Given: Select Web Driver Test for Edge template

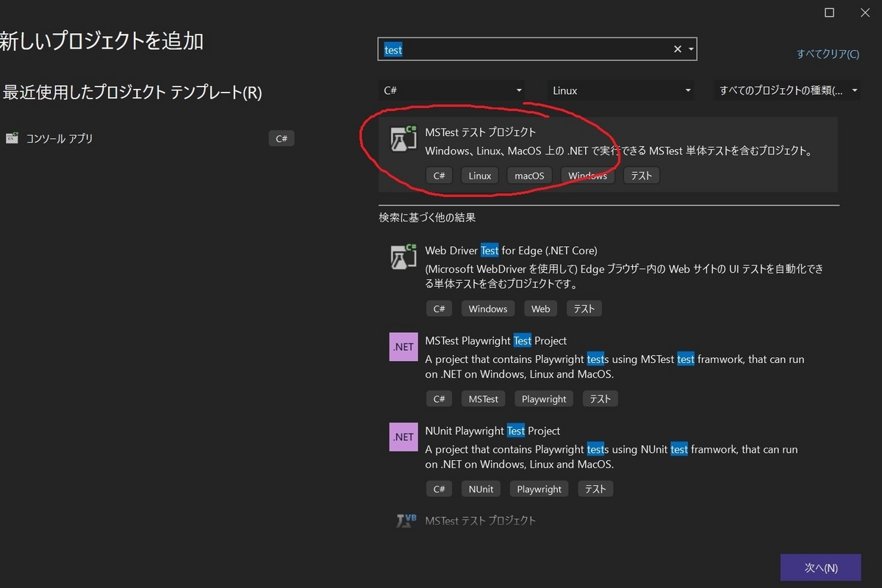Looking at the screenshot, I should [x=608, y=280].
